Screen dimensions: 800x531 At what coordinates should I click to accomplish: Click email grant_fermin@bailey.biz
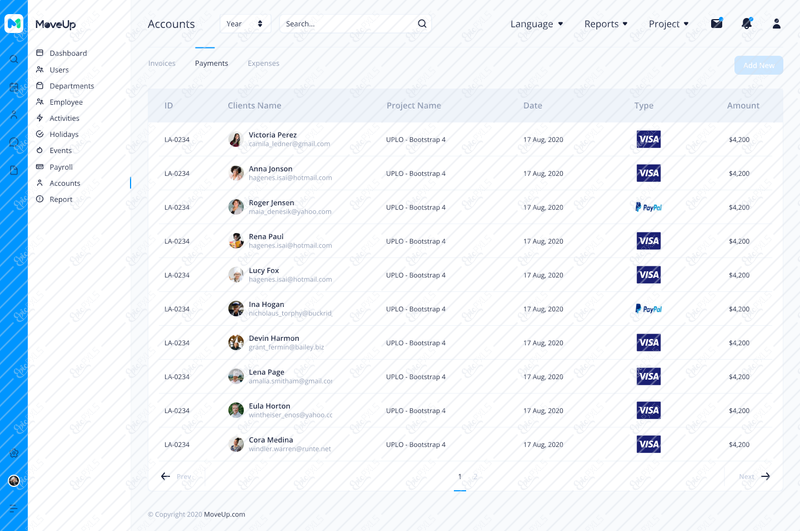coord(286,347)
